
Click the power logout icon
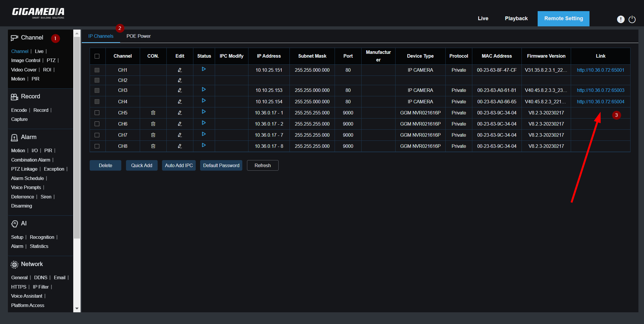coord(632,19)
